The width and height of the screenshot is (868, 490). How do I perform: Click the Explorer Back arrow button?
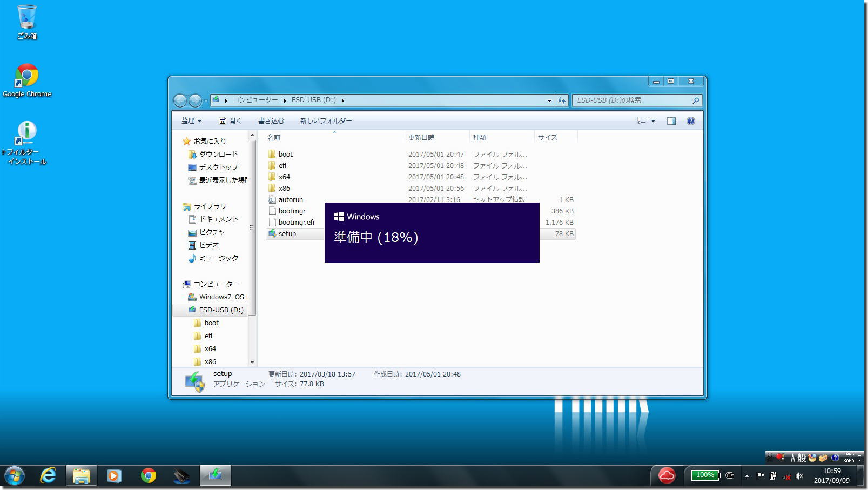tap(180, 100)
